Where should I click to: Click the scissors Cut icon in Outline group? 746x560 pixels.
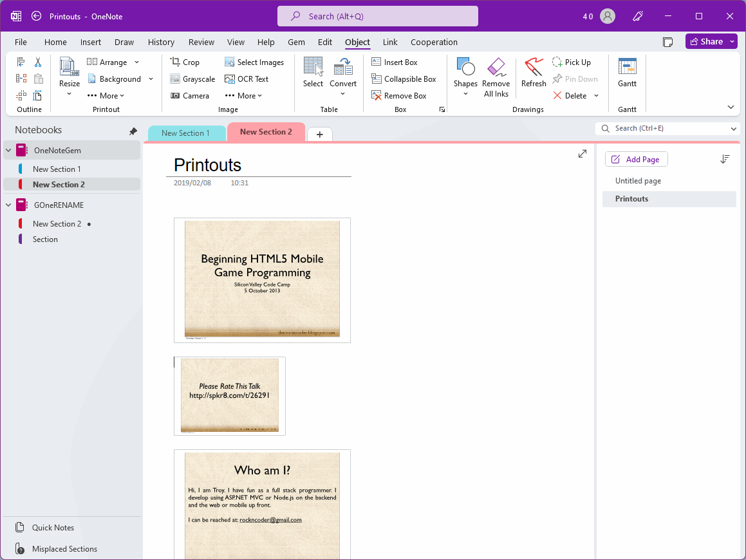tap(38, 62)
